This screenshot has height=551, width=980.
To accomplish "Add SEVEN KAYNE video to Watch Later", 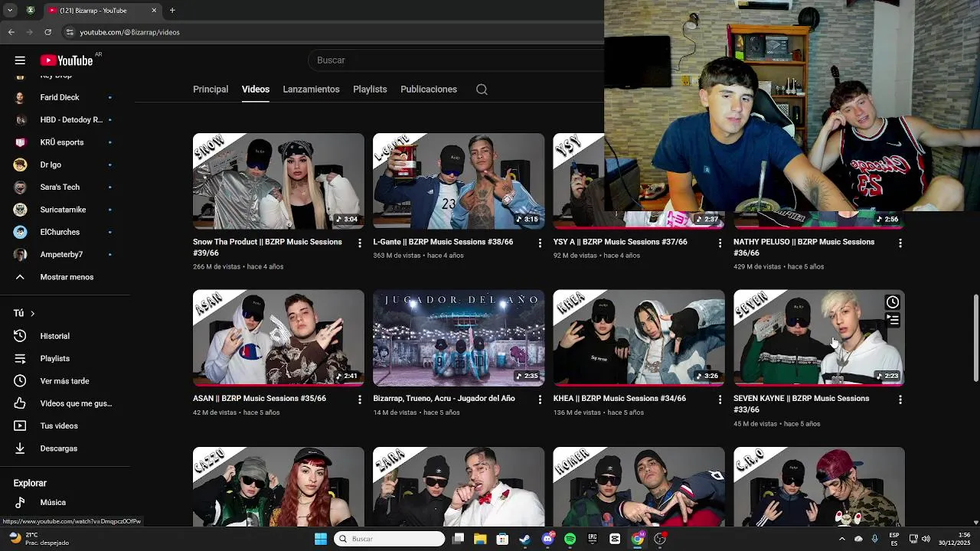I will [x=893, y=302].
